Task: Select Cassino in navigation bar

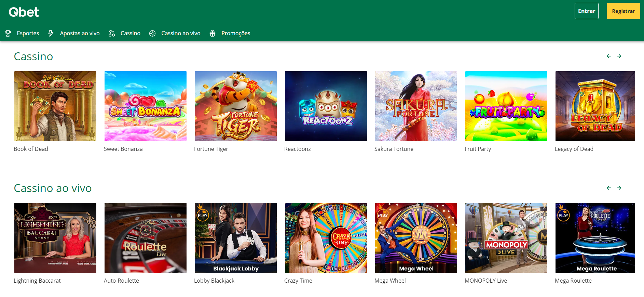Action: click(131, 33)
